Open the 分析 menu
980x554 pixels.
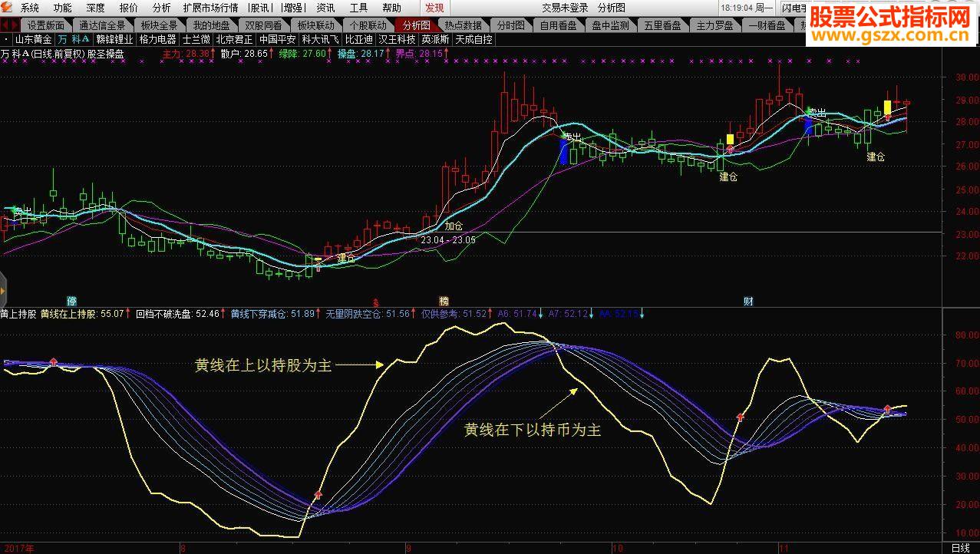161,8
